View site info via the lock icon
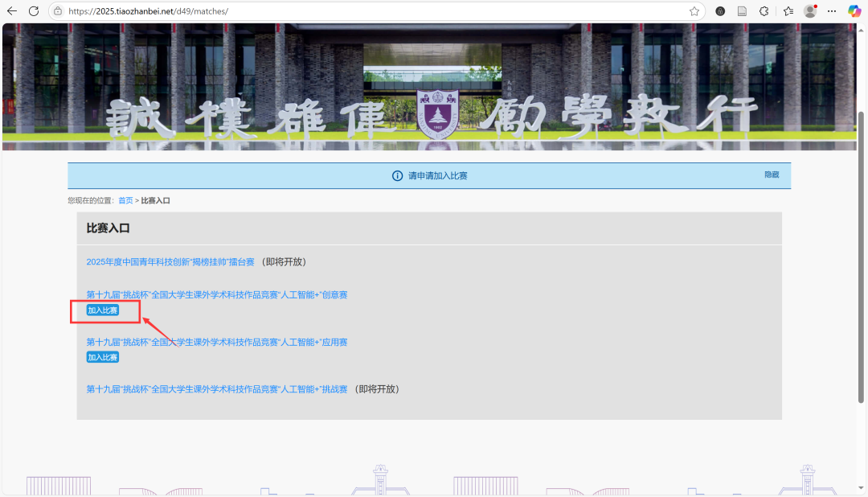The height and width of the screenshot is (497, 868). (58, 11)
